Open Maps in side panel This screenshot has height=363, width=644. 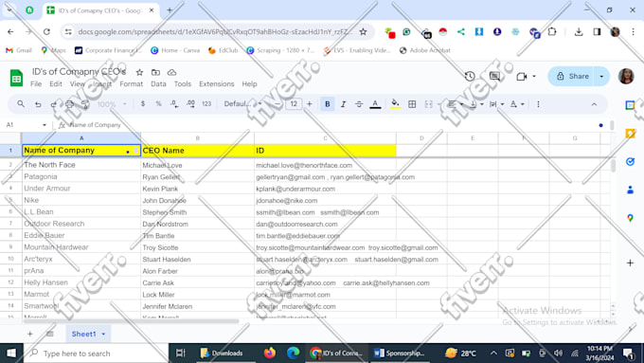pos(630,218)
